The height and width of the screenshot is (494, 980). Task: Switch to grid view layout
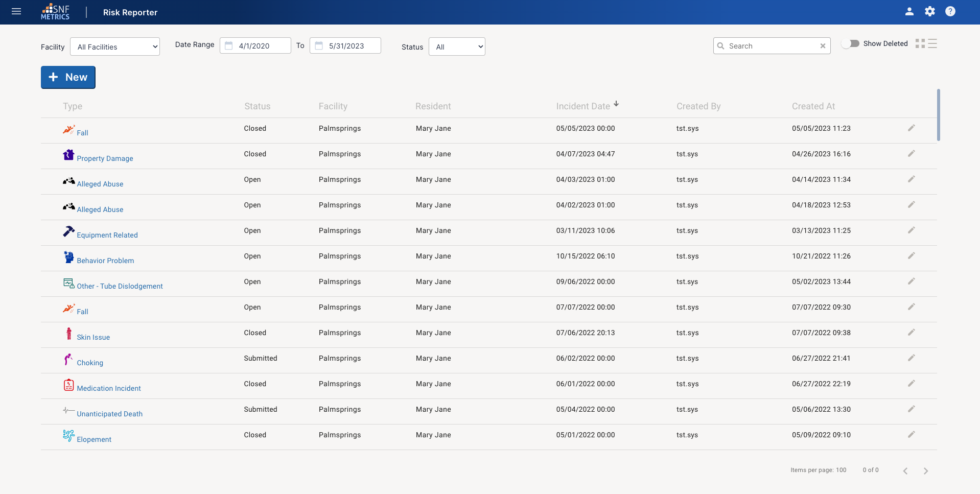coord(920,43)
